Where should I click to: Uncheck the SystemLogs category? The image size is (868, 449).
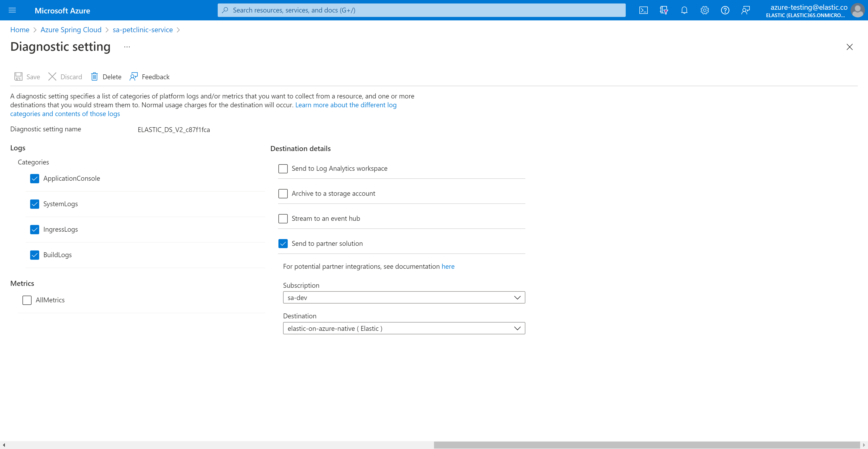[34, 204]
